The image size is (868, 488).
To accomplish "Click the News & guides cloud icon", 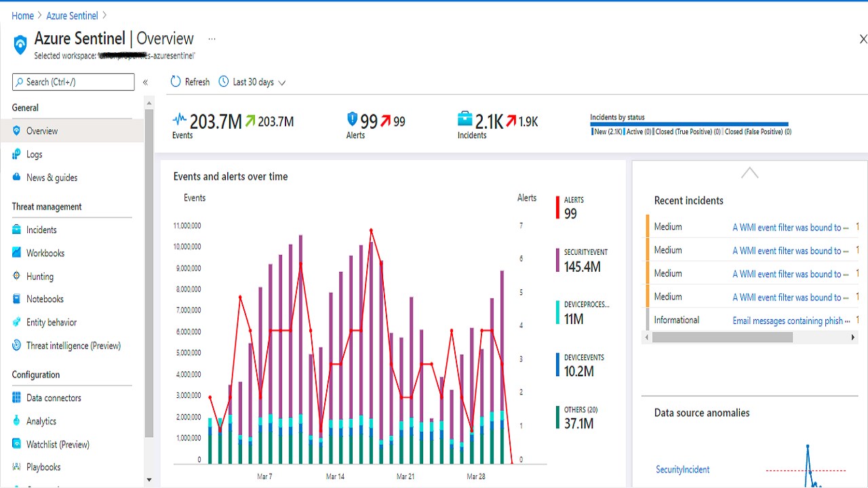I will (17, 178).
